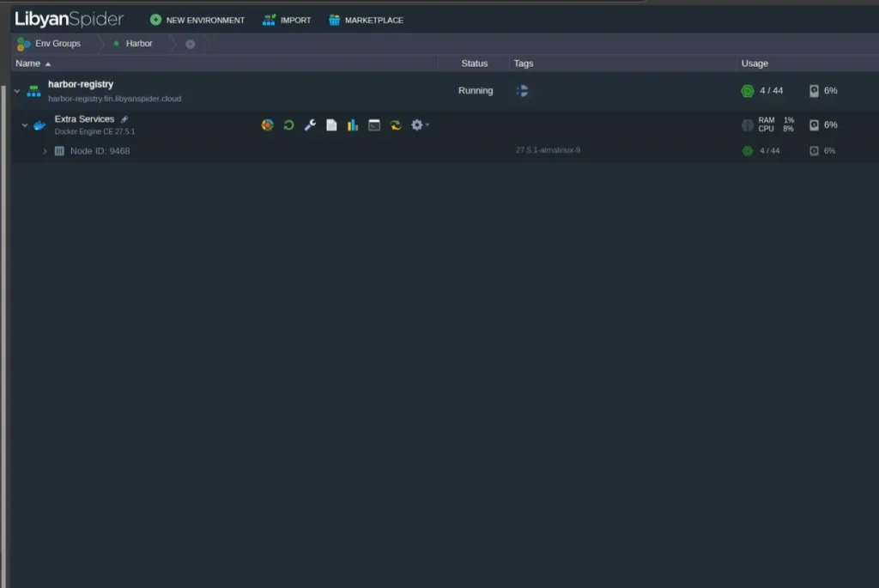The height and width of the screenshot is (588, 879).
Task: Restart nodes using green refresh icon
Action: point(288,125)
